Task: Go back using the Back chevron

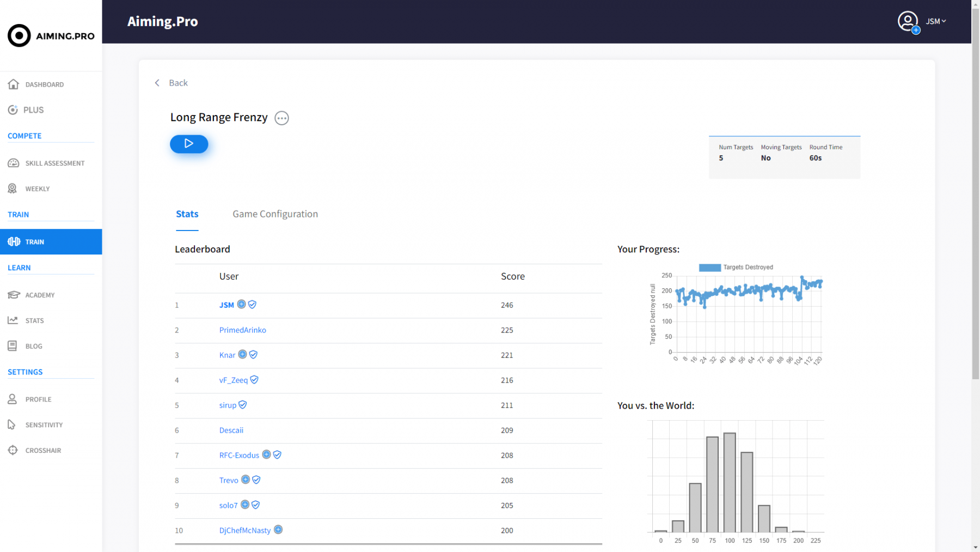Action: [157, 83]
